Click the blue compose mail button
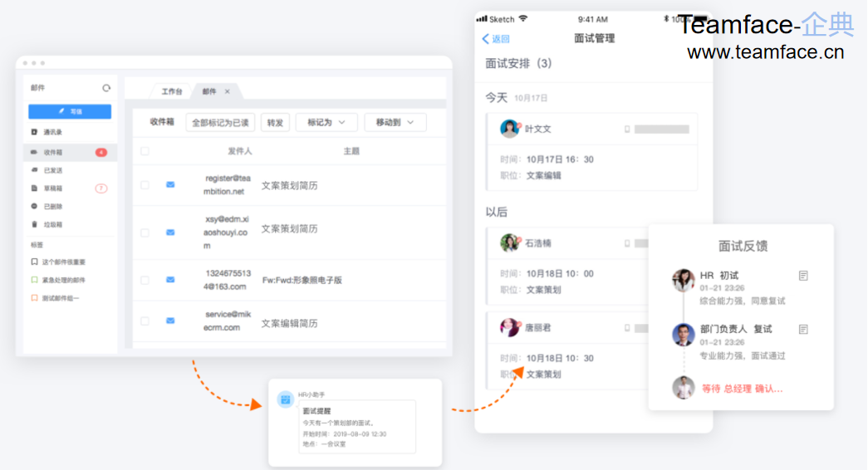Screen dimensions: 868x470 [70, 111]
